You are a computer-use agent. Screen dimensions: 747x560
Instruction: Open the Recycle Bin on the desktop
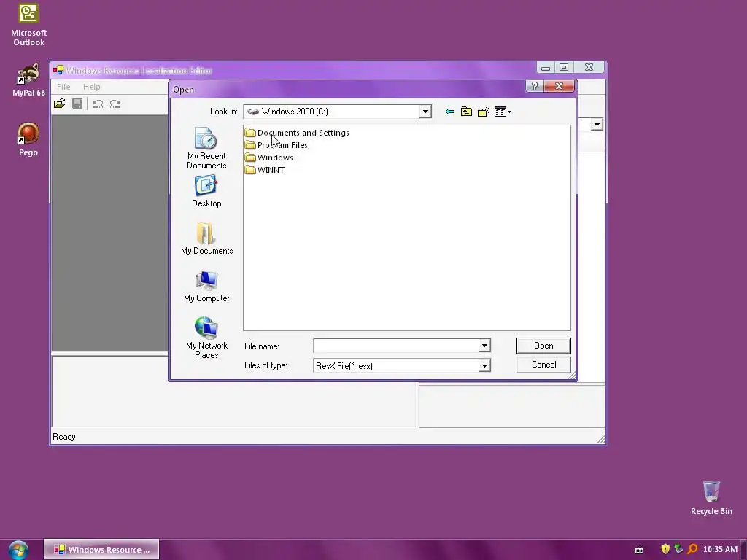711,497
